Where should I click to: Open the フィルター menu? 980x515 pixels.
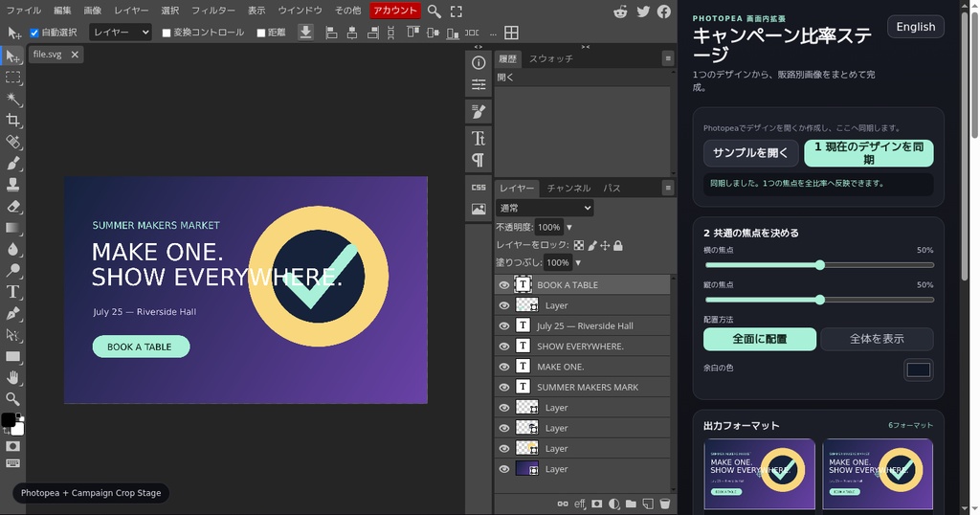213,11
